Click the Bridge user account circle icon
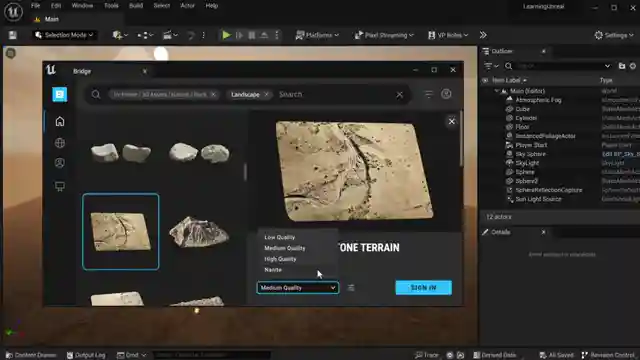Viewport: 640px width, 360px height. coord(446,94)
